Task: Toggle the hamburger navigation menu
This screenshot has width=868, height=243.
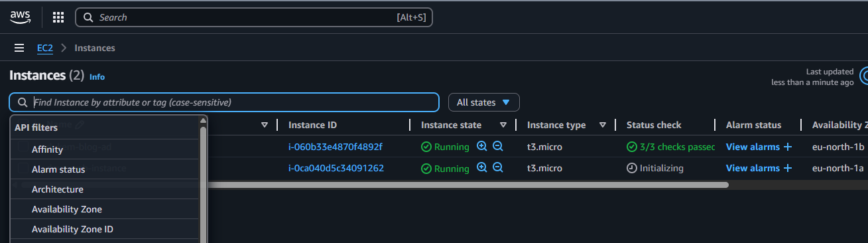Action: 19,48
